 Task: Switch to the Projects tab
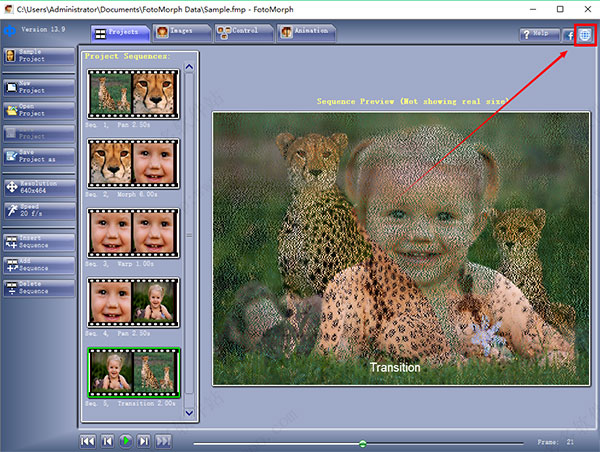(x=120, y=33)
